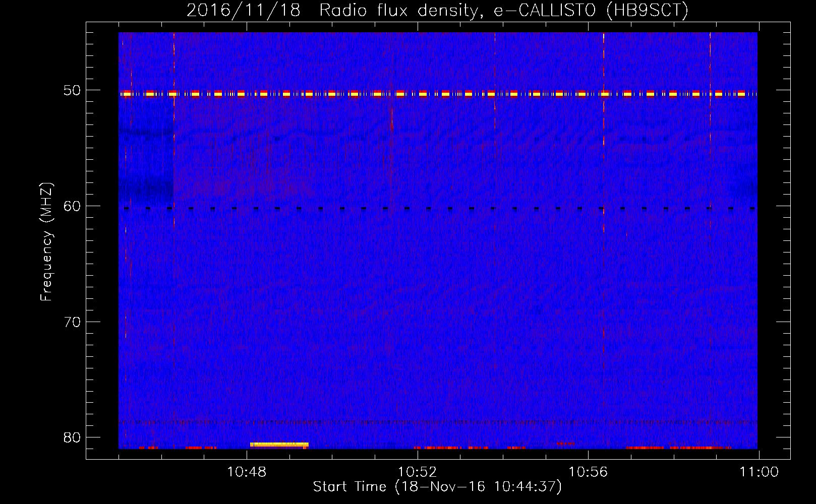The height and width of the screenshot is (504, 816).
Task: Select the 50 tick label on frequency axis
Action: tap(72, 91)
